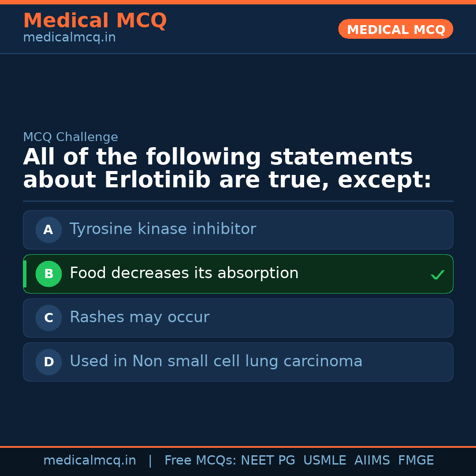Pick the letter D circle badge
The image size is (476, 476).
click(x=48, y=362)
